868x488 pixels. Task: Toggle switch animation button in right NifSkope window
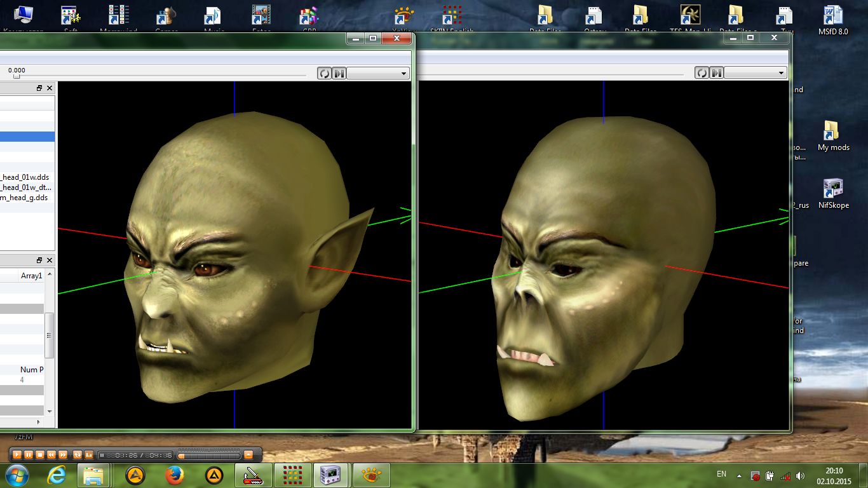716,72
